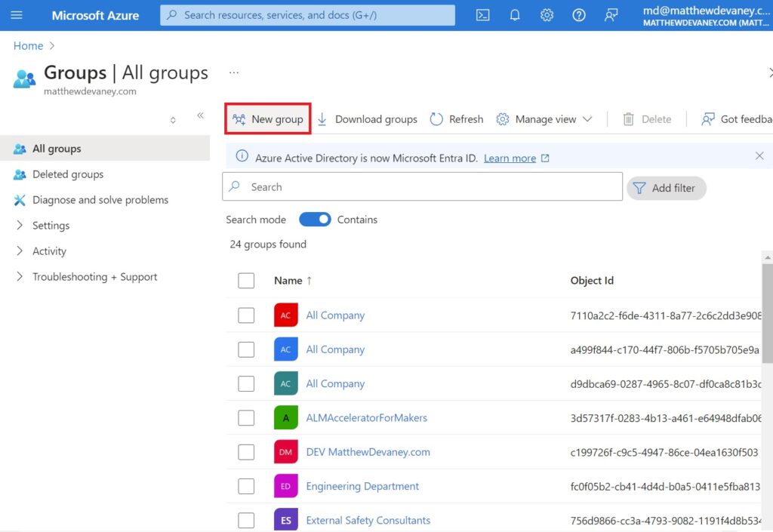
Task: Open the help question mark icon
Action: pyautogui.click(x=579, y=15)
